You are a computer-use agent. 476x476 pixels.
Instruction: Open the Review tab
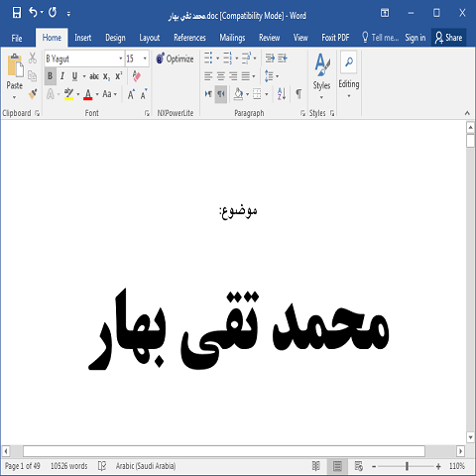point(269,38)
